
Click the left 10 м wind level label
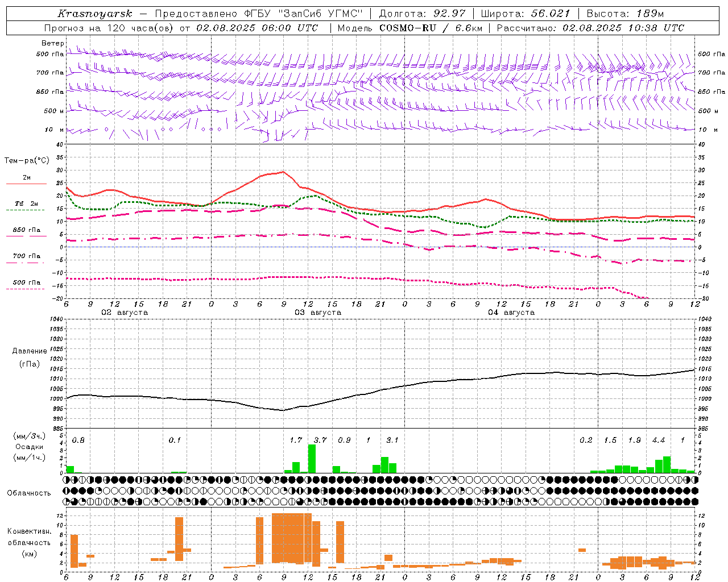(54, 130)
